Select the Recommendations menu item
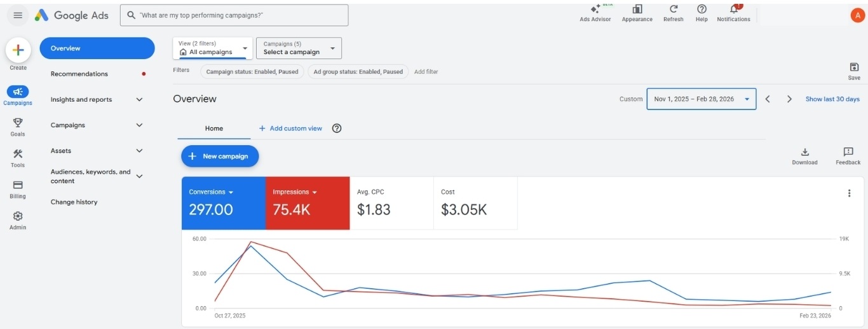Screen dimensions: 868x329 click(x=79, y=74)
